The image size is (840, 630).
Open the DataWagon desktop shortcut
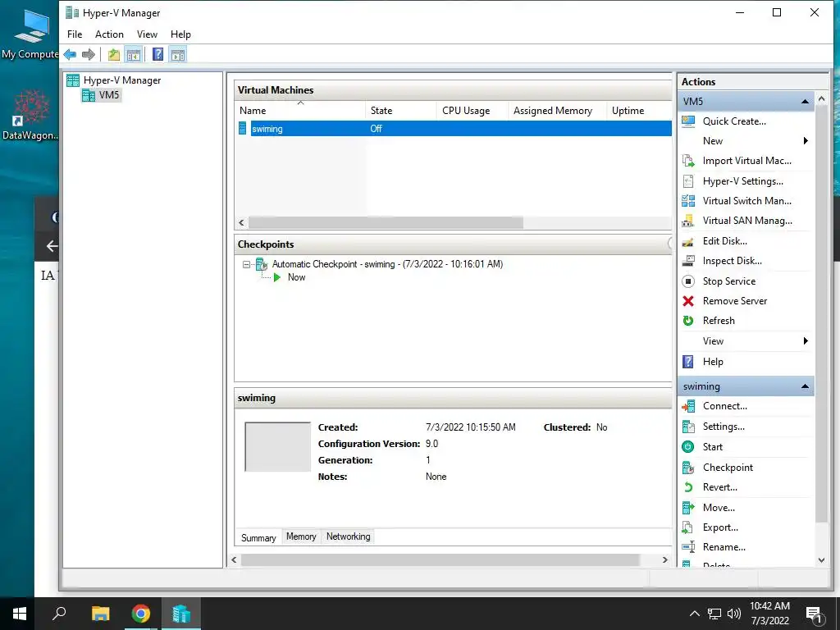30,115
